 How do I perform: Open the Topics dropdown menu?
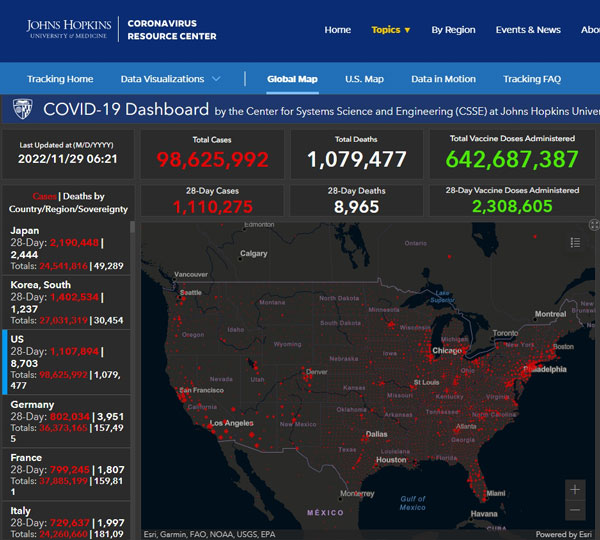tap(391, 30)
